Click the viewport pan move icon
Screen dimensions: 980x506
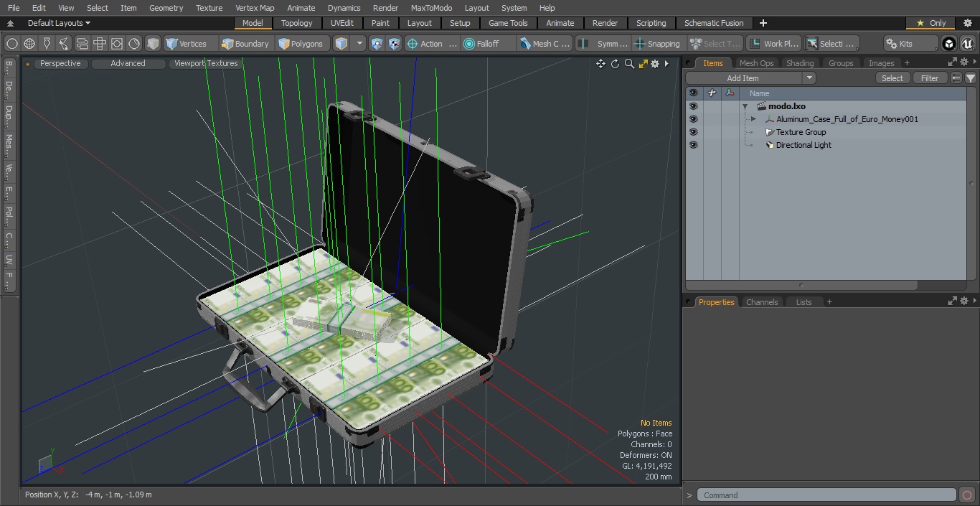click(600, 64)
